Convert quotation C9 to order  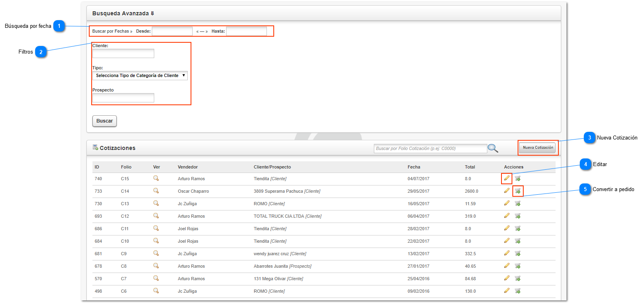pos(518,253)
